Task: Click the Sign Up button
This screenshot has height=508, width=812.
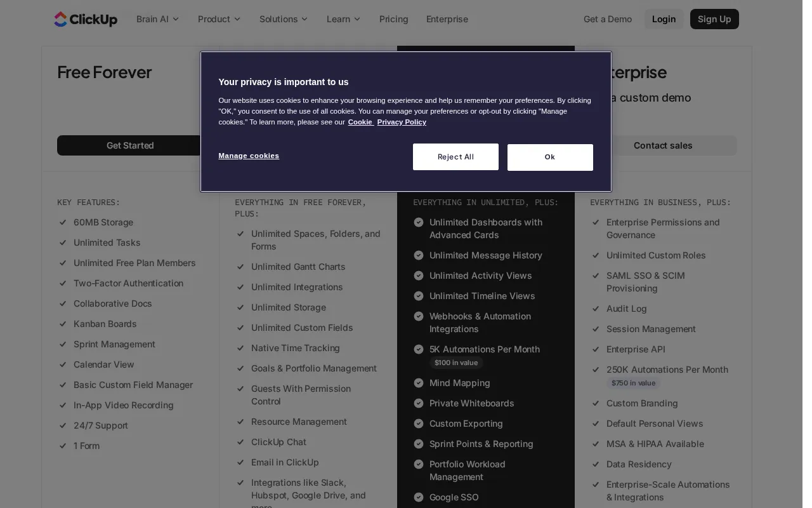Action: pyautogui.click(x=714, y=19)
